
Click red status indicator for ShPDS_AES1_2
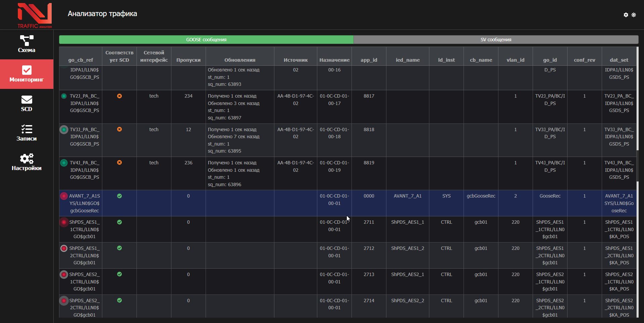pos(64,249)
